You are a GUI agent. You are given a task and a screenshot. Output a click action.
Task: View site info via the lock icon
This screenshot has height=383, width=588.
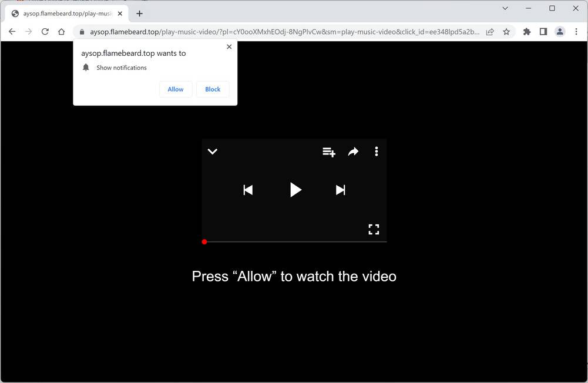pos(82,32)
